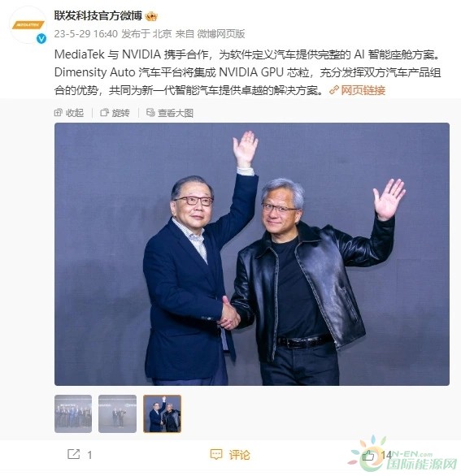Open the 网页链接 hyperlink
Image resolution: width=461 pixels, height=476 pixels.
tap(363, 90)
